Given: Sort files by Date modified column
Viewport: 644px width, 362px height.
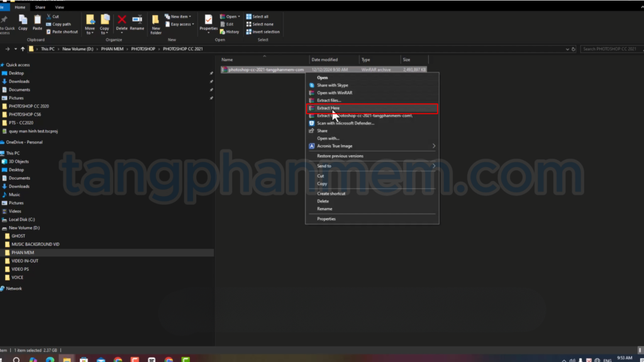Looking at the screenshot, I should pyautogui.click(x=325, y=60).
